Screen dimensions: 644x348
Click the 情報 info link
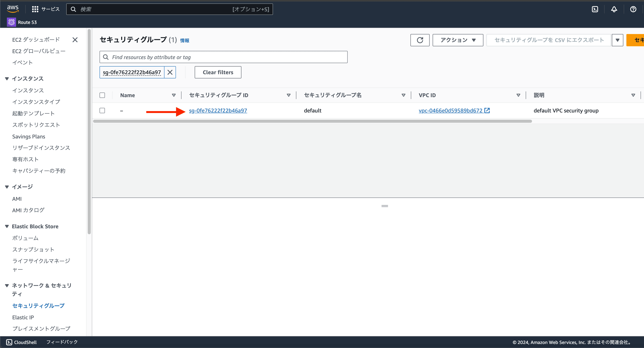click(185, 41)
